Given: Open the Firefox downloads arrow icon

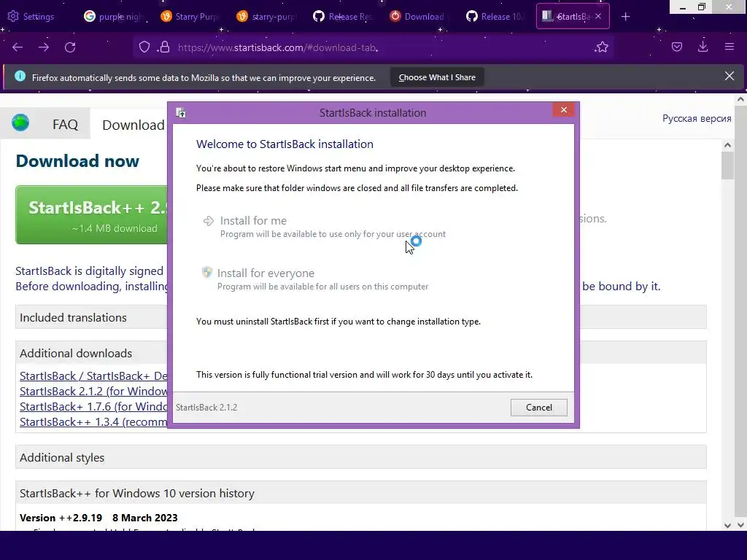Looking at the screenshot, I should coord(703,46).
